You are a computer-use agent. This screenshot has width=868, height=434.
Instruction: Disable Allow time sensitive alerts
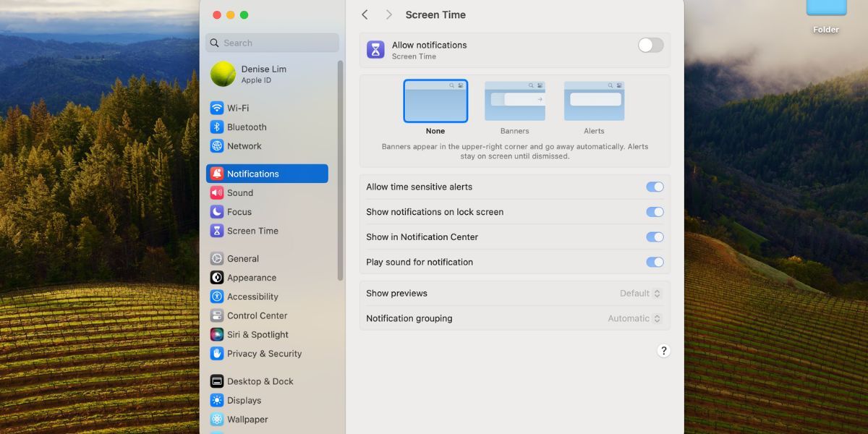click(x=655, y=187)
